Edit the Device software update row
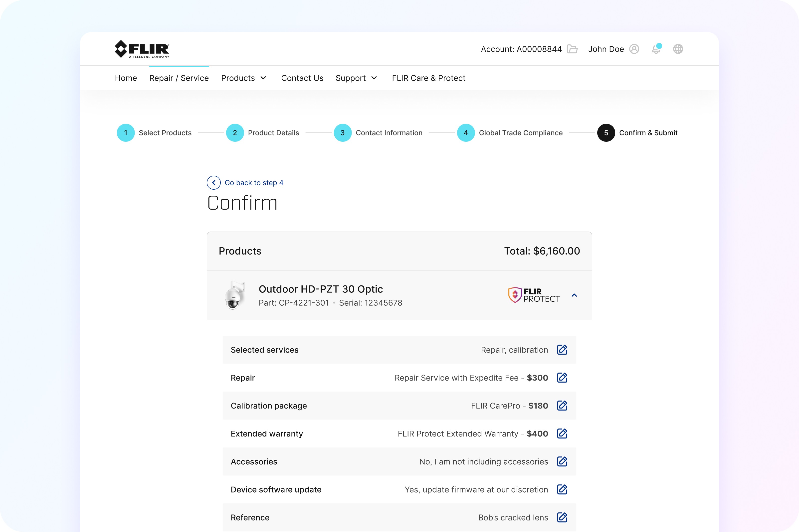The height and width of the screenshot is (532, 799). click(x=563, y=489)
